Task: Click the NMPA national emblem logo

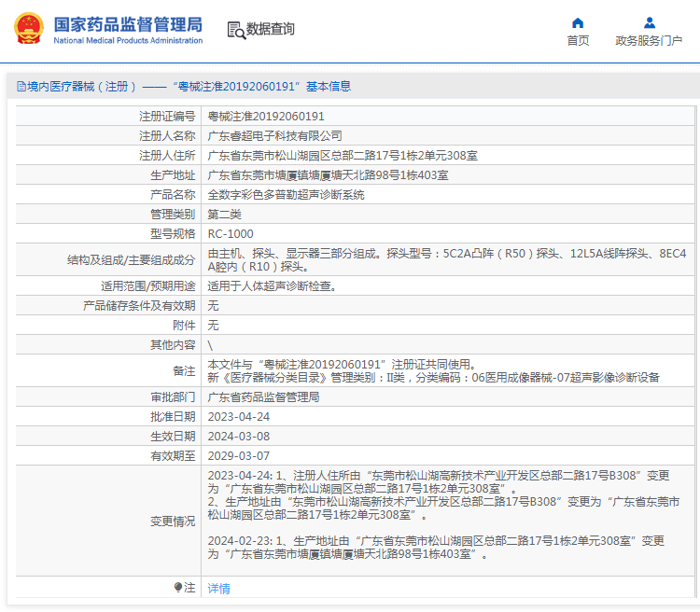Action: click(28, 28)
